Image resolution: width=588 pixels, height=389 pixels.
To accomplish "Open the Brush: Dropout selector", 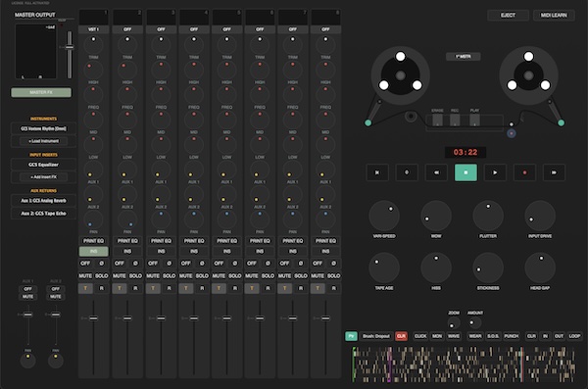I will (376, 336).
